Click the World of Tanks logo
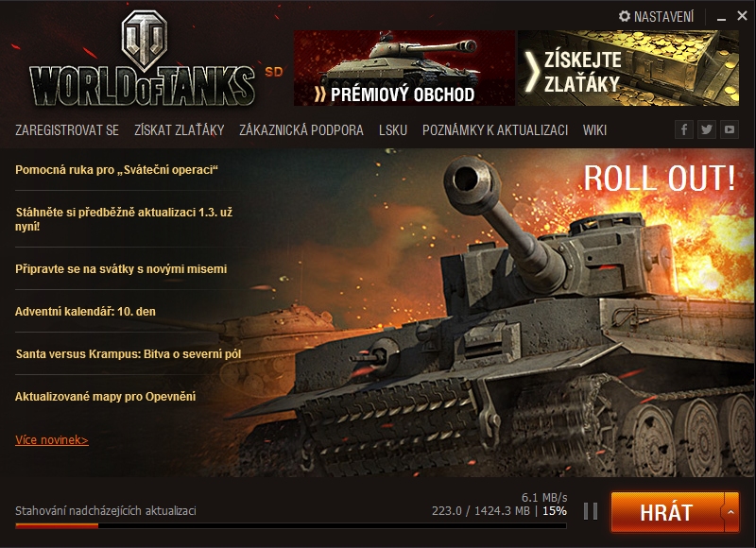Image resolution: width=756 pixels, height=548 pixels. pos(143,60)
